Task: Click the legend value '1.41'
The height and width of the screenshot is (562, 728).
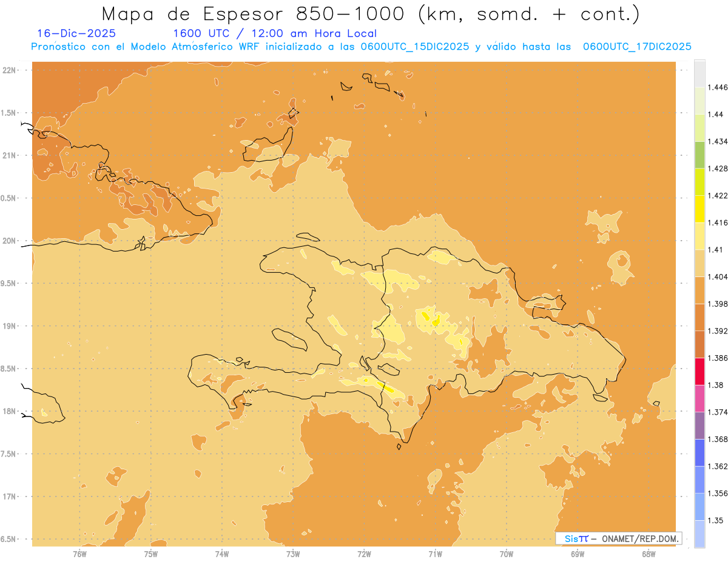Action: [x=716, y=250]
